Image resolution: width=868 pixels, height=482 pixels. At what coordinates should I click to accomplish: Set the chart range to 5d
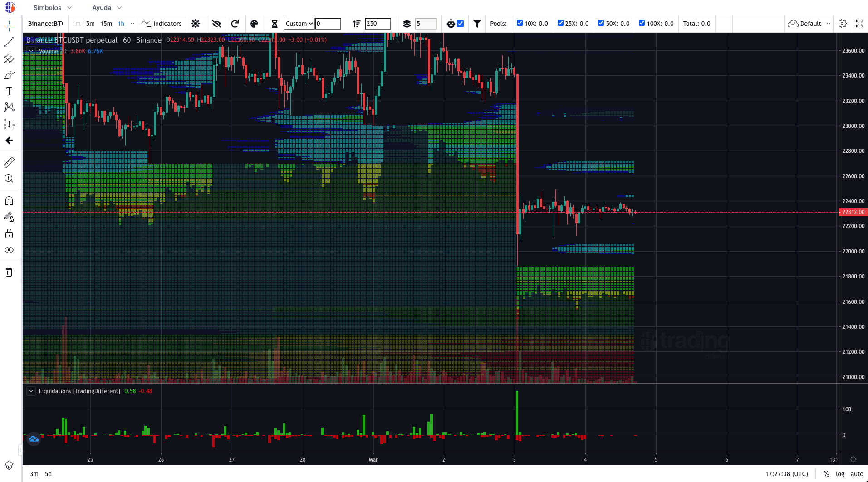pos(48,474)
